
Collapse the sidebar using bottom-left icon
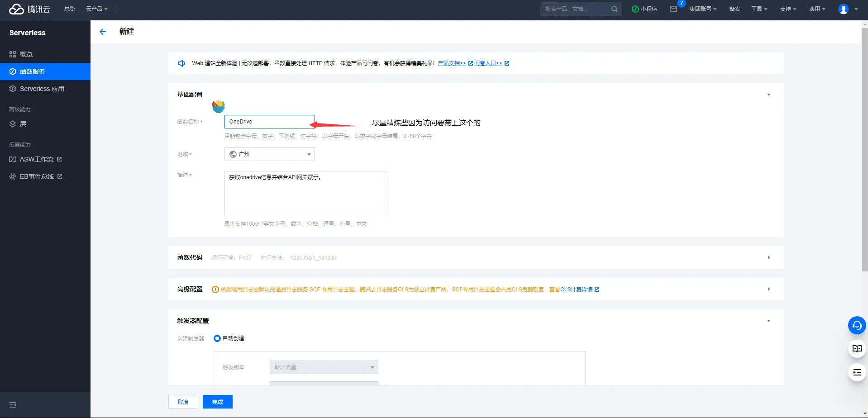13,405
